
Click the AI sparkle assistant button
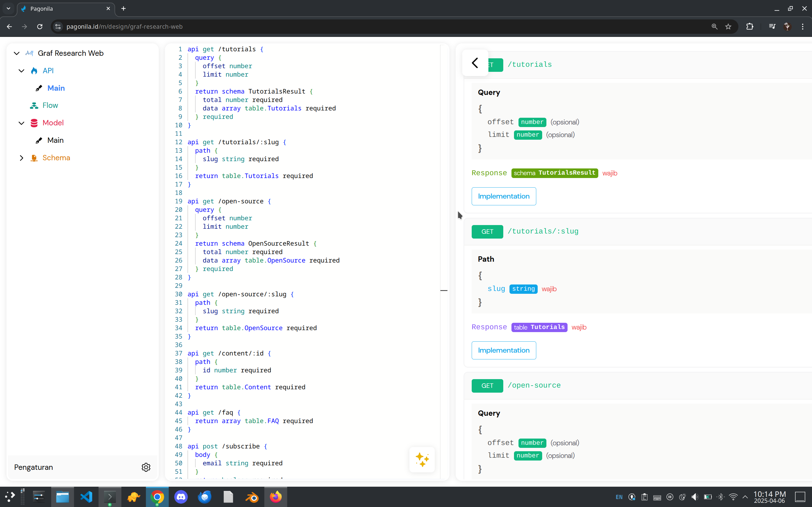[422, 459]
